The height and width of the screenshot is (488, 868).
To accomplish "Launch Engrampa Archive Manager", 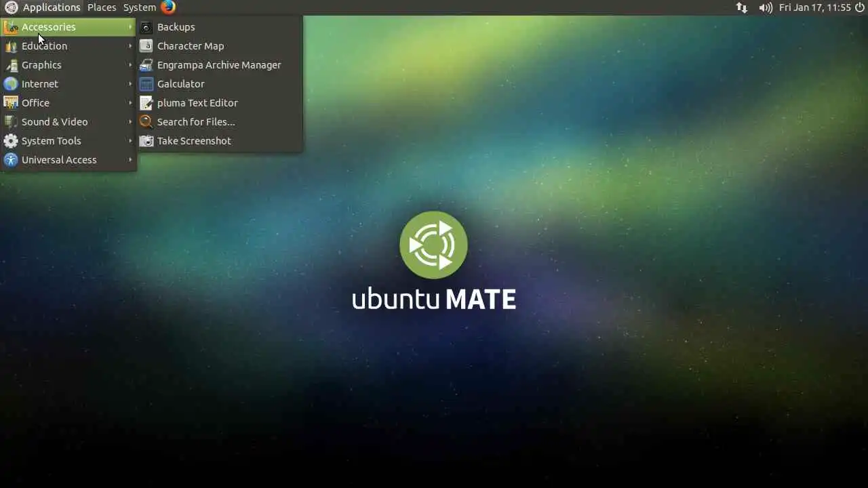I will [x=220, y=65].
